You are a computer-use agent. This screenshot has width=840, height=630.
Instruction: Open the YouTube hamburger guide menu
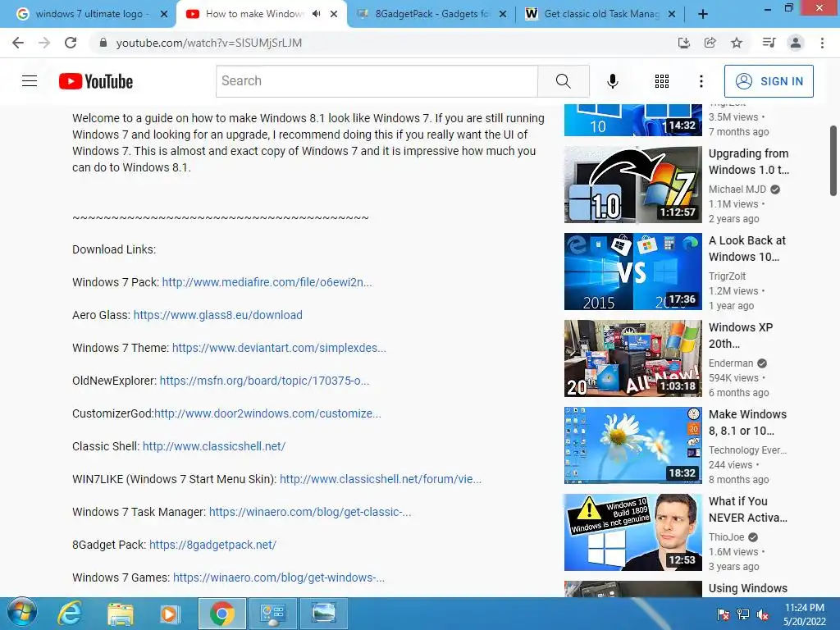click(x=30, y=81)
